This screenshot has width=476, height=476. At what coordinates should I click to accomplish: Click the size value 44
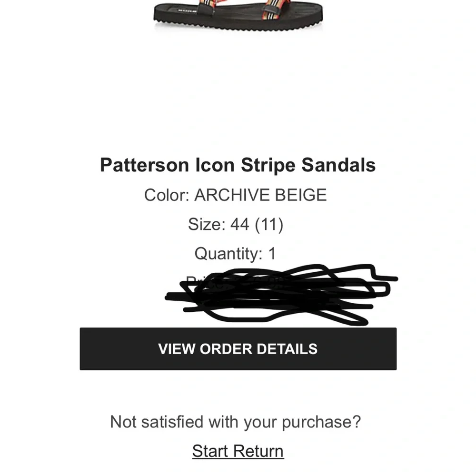click(240, 224)
